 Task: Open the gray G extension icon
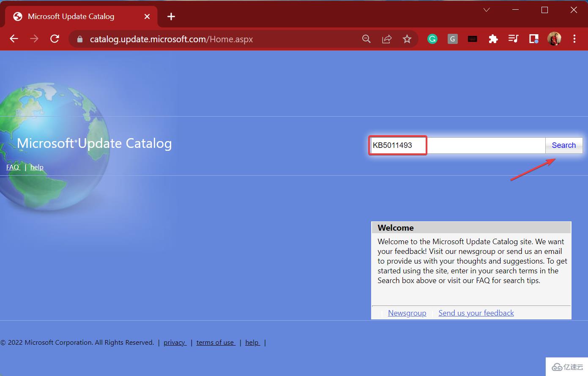click(453, 39)
